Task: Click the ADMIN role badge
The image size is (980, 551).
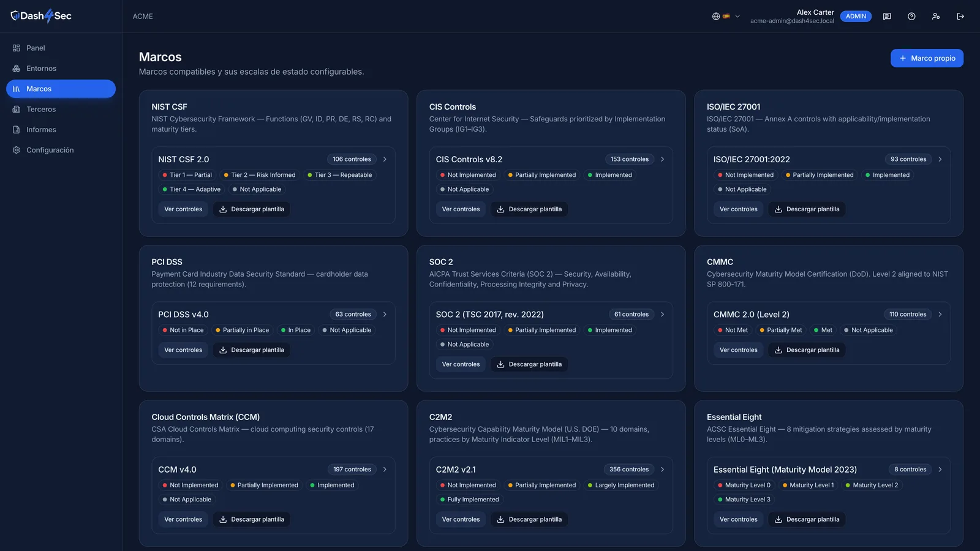Action: tap(856, 17)
